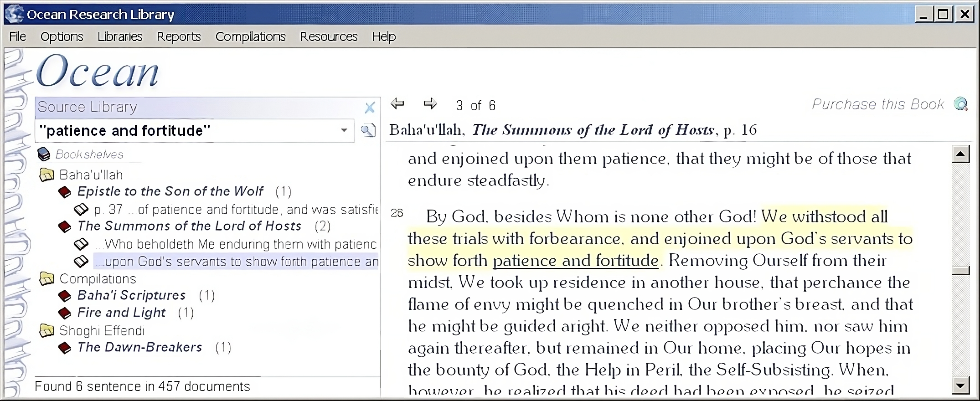
Task: Collapse the Compilations folder in tree
Action: (x=46, y=279)
